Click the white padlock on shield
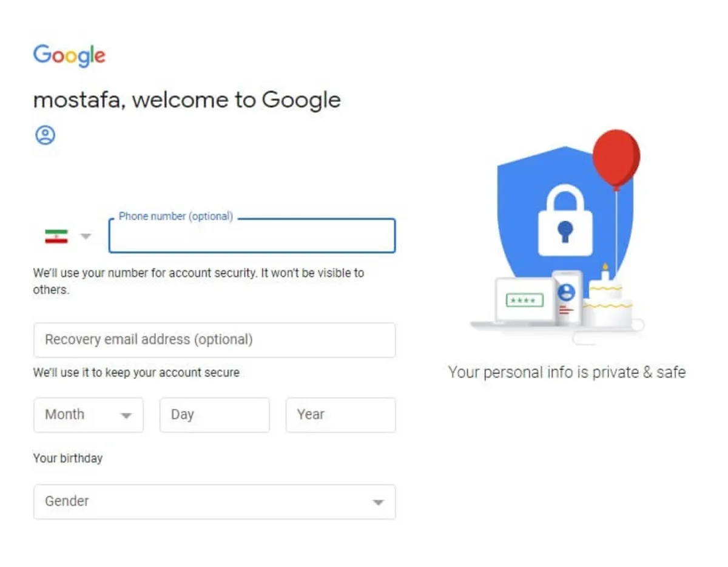 click(565, 220)
